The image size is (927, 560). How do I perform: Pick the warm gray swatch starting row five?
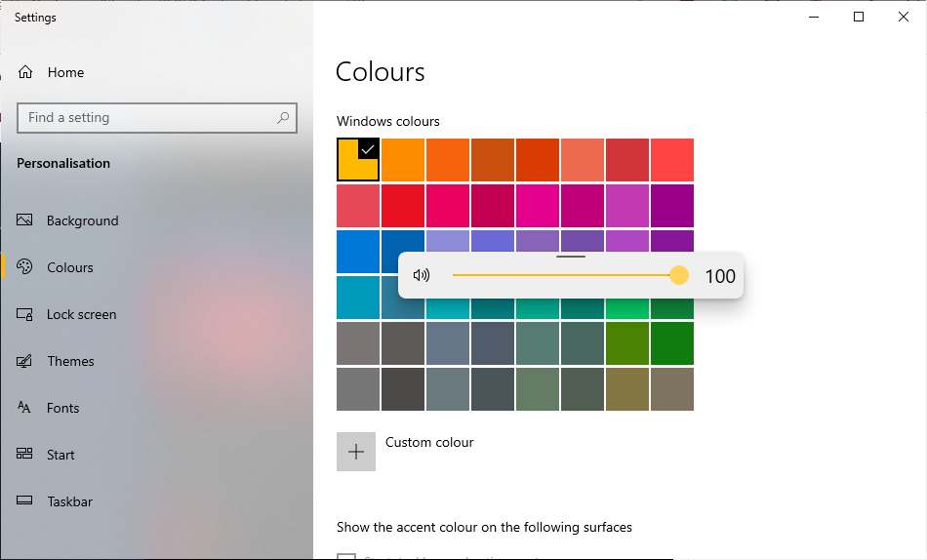358,343
